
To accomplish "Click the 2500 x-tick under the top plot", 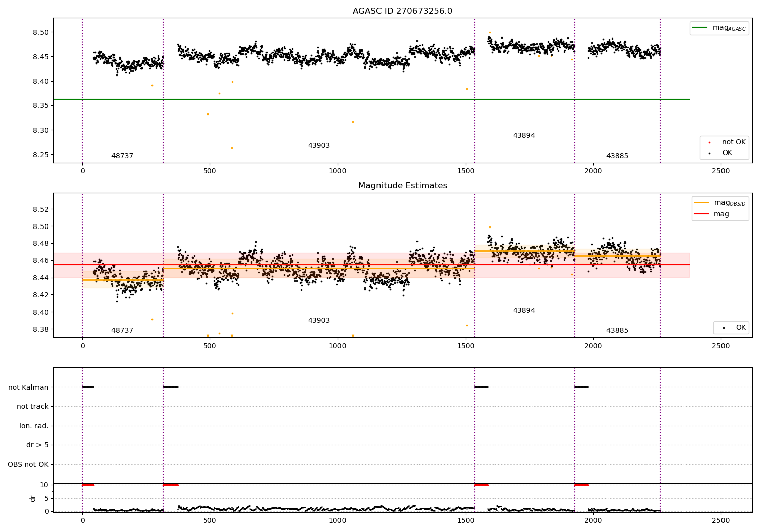I will tap(720, 171).
